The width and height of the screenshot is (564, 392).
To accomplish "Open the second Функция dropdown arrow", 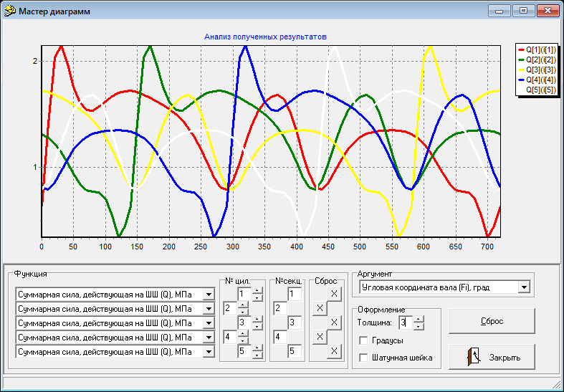I will (209, 309).
